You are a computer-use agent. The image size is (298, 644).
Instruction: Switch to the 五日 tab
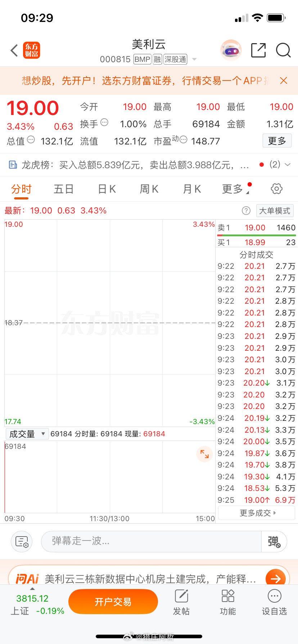(x=64, y=189)
